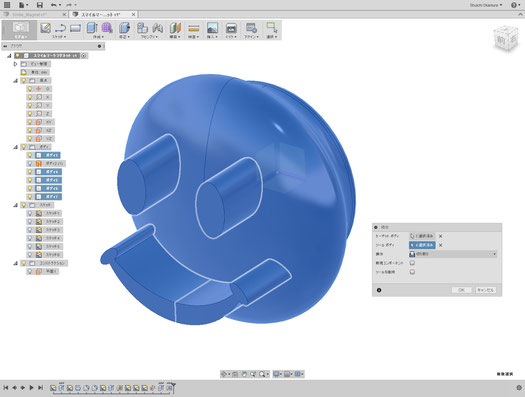Viewport: 525px width, 397px height.
Task: Open the Grid and Snaps icon
Action: (x=287, y=374)
